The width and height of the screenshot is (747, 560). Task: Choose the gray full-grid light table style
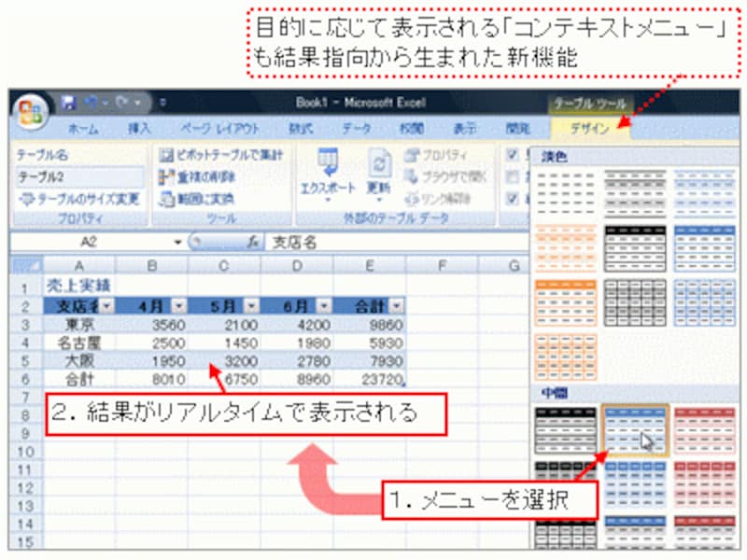click(x=635, y=302)
